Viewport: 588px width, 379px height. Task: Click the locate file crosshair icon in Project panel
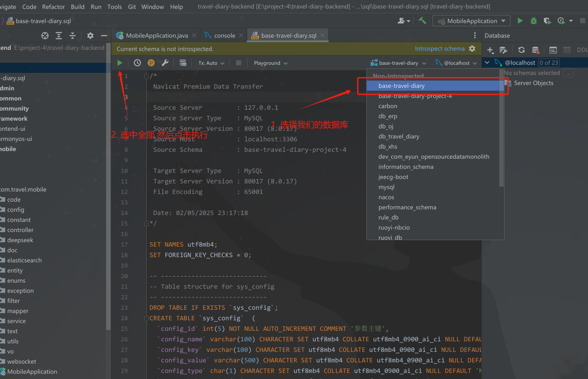pyautogui.click(x=45, y=36)
